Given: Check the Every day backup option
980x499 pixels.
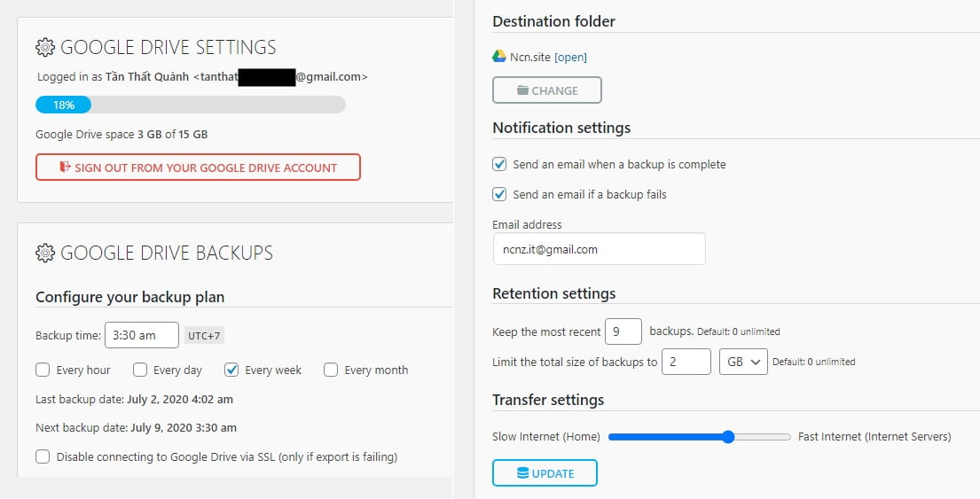Looking at the screenshot, I should pyautogui.click(x=140, y=370).
